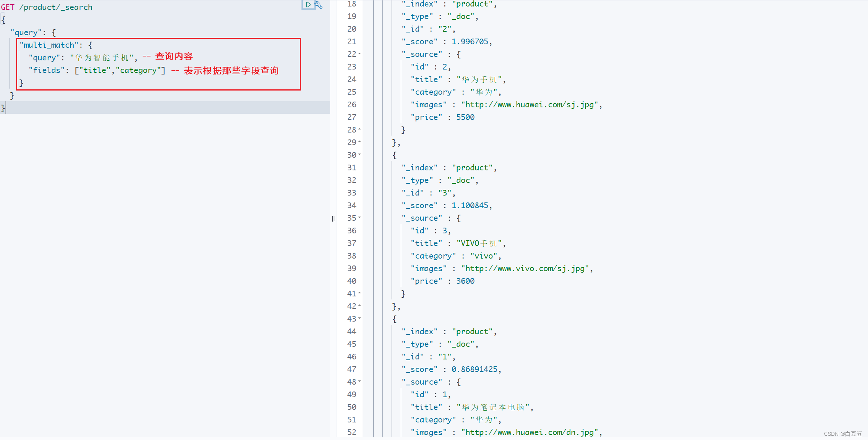
Task: Click the top-level "query": { line
Action: [x=33, y=32]
